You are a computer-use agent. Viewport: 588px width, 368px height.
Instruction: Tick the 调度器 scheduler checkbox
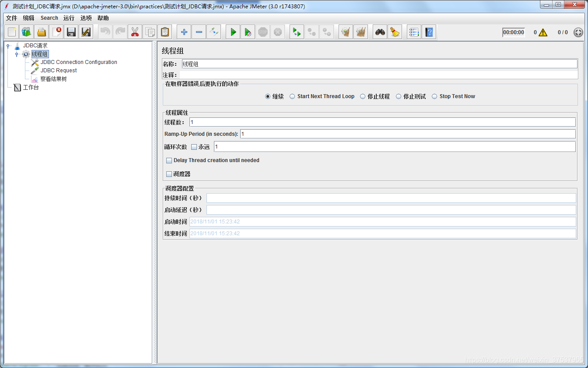click(x=169, y=174)
